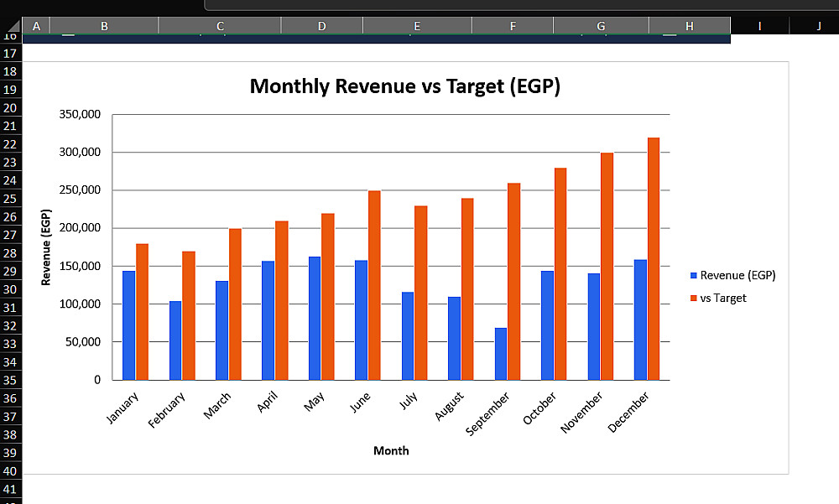Select row 17 header

click(10, 54)
